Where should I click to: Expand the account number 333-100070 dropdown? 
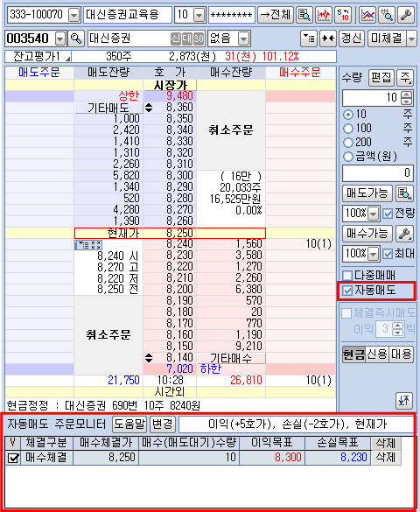click(74, 15)
